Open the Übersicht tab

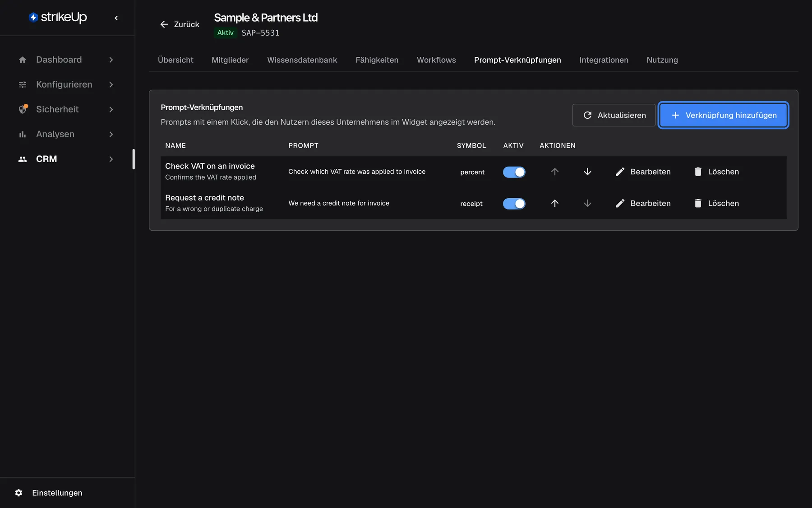pos(175,60)
